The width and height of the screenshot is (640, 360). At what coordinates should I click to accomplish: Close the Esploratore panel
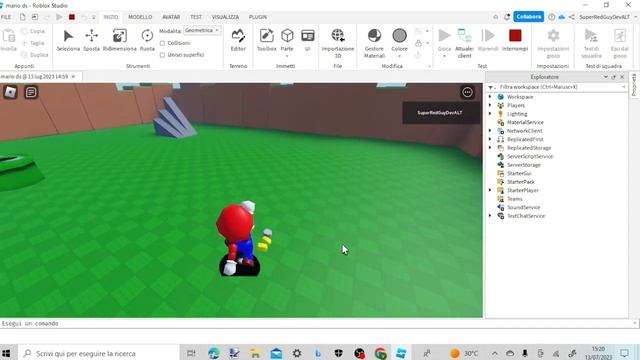(x=622, y=77)
